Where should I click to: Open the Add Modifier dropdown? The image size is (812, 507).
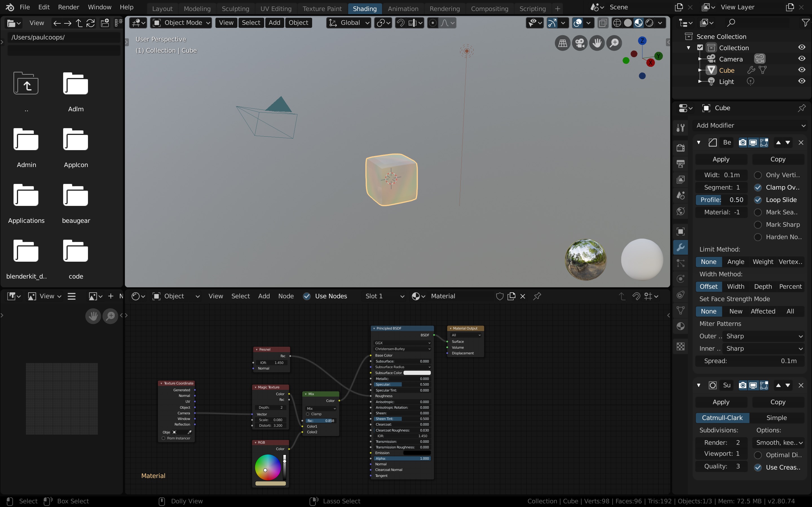point(750,125)
